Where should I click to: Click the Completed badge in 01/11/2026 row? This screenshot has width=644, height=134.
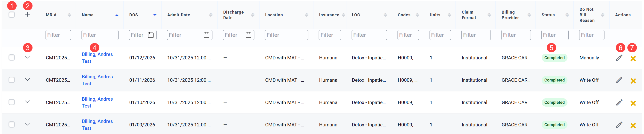tap(554, 80)
